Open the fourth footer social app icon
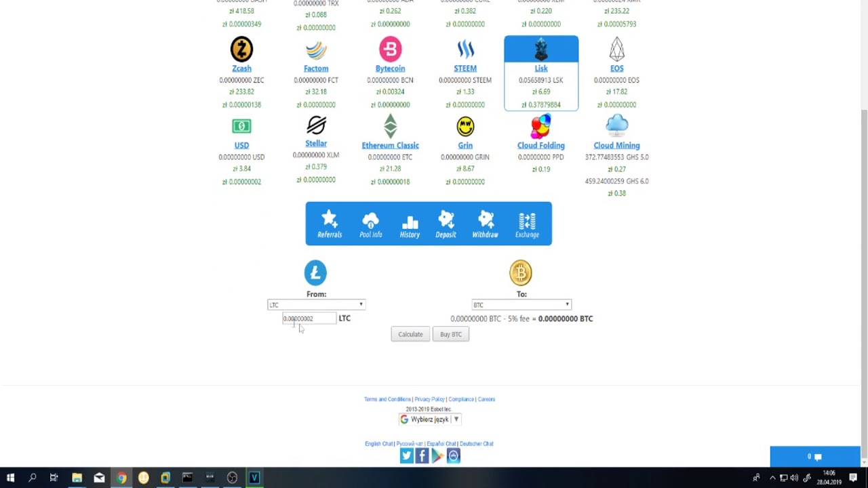Screen dimensions: 868x488 point(454,456)
